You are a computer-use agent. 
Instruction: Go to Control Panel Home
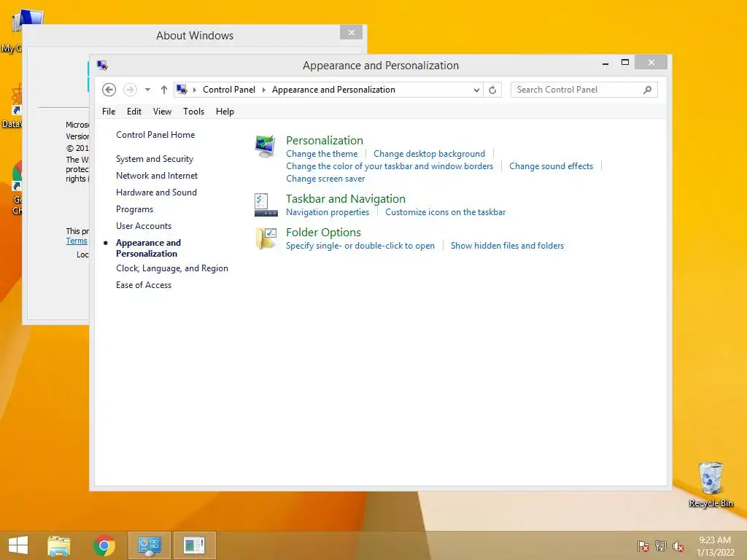tap(155, 135)
